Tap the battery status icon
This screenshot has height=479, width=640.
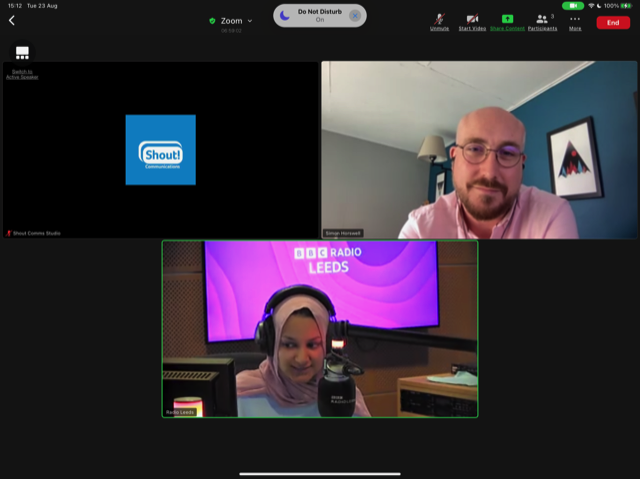[x=626, y=6]
